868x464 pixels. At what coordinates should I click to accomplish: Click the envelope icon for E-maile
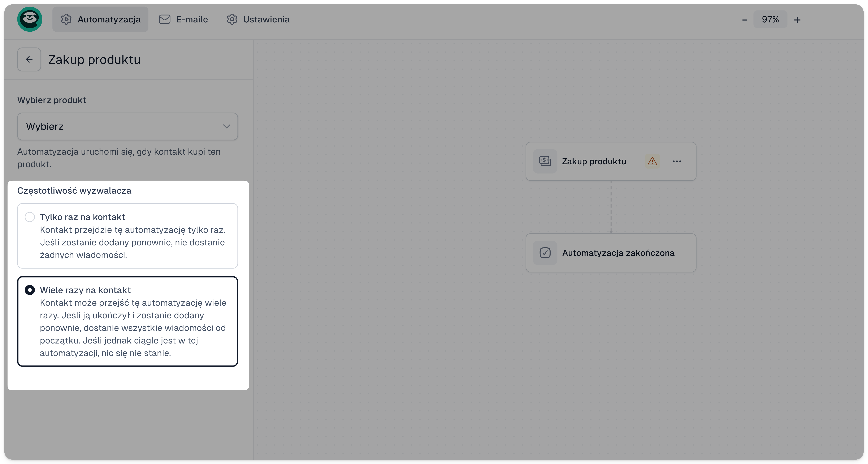pyautogui.click(x=164, y=19)
